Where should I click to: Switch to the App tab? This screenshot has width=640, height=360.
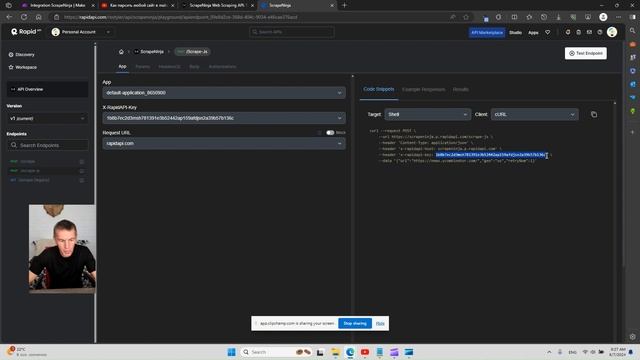pyautogui.click(x=122, y=67)
